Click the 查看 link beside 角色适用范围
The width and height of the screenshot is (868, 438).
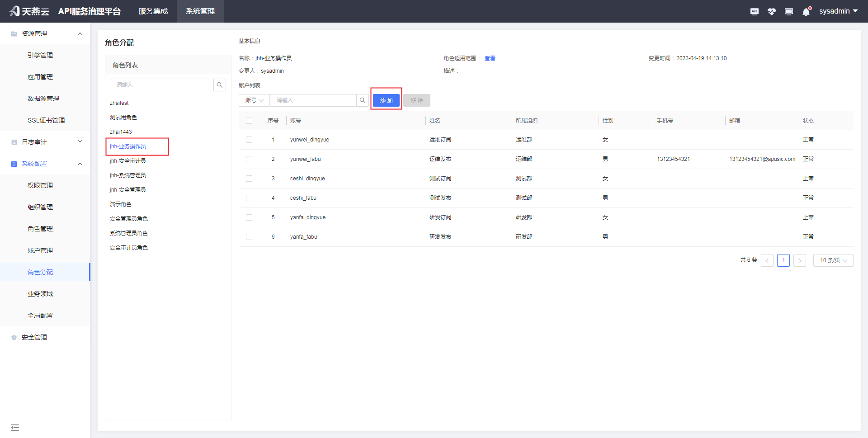click(490, 58)
